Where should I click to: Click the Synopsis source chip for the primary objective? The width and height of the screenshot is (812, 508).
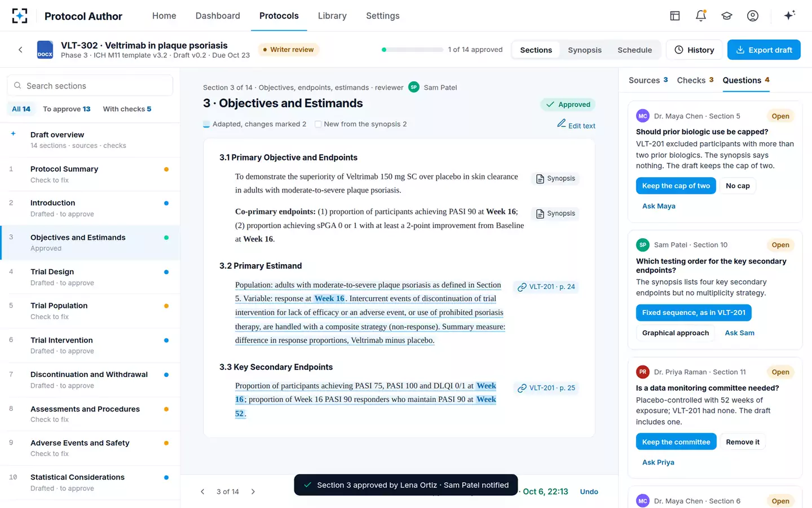pyautogui.click(x=555, y=178)
